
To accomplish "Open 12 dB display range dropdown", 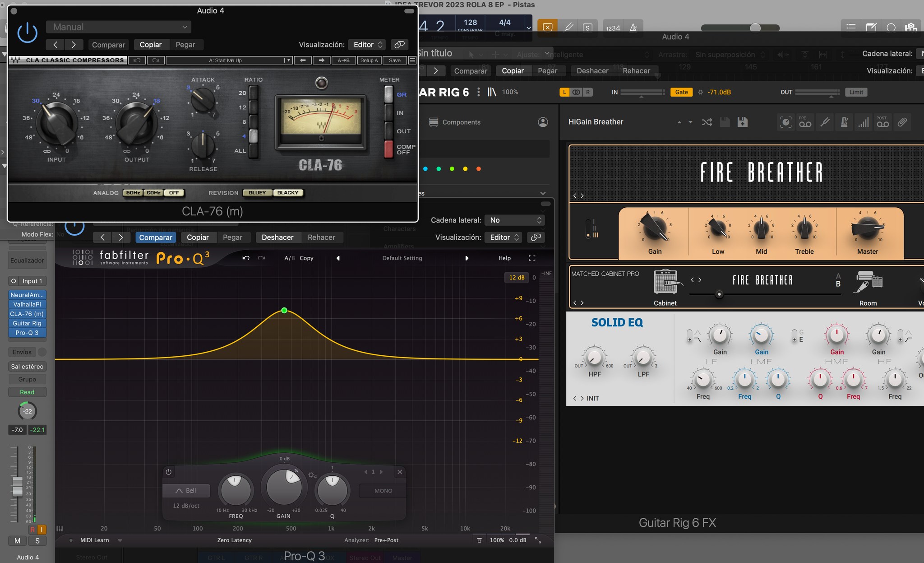I will coord(517,277).
